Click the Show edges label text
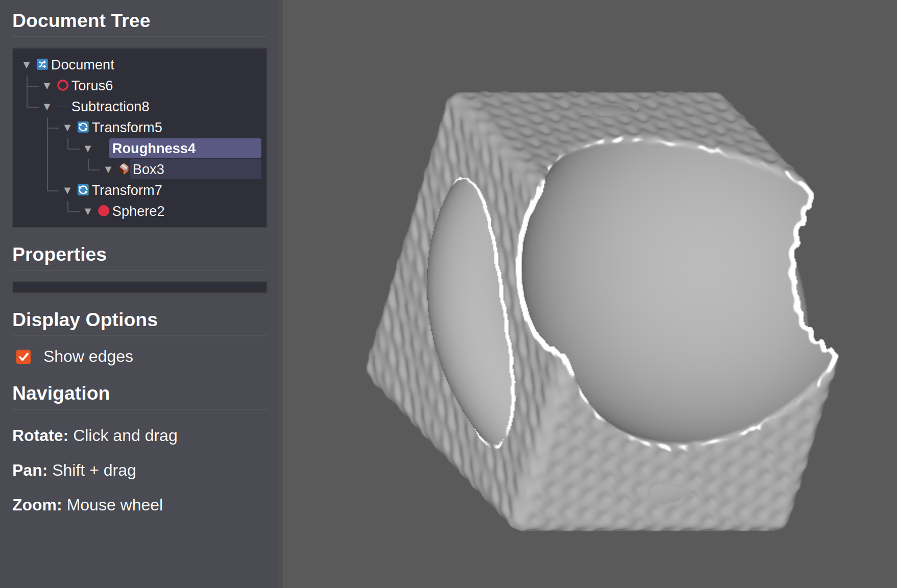Image resolution: width=897 pixels, height=588 pixels. pos(88,356)
